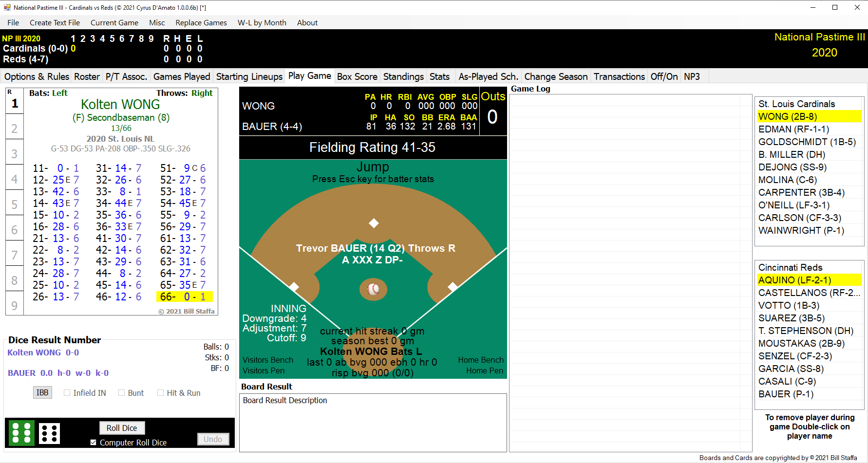This screenshot has width=868, height=463.
Task: Select lineup slot 5 beside the batter card
Action: coord(15,204)
